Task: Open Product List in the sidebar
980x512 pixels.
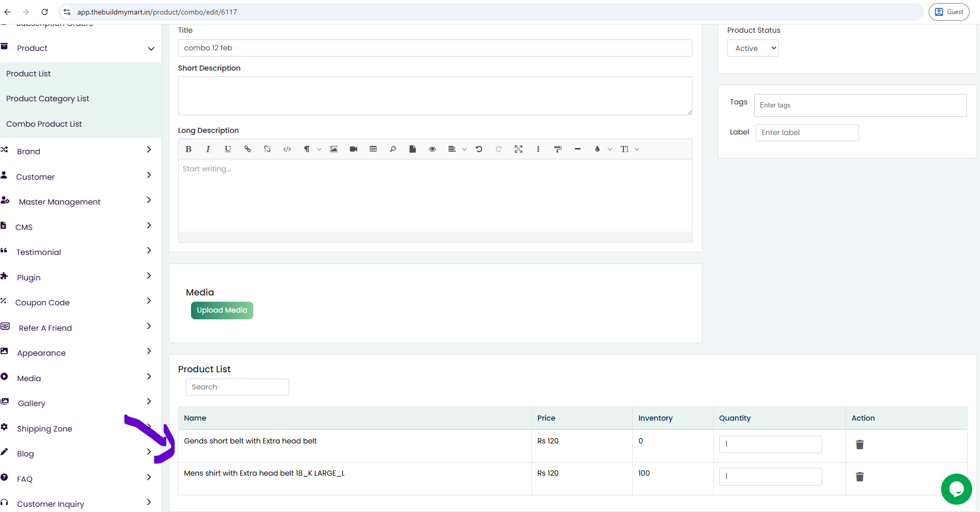Action: [29, 74]
